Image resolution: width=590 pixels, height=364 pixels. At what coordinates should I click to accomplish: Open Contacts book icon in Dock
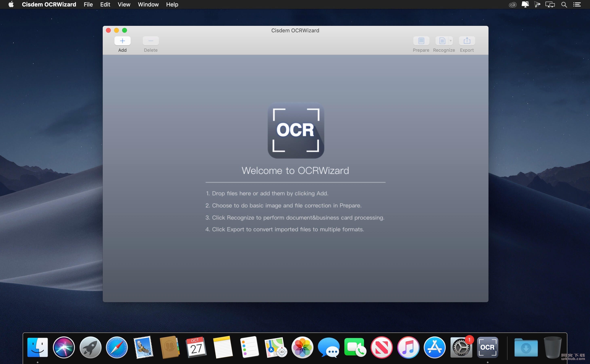click(170, 347)
